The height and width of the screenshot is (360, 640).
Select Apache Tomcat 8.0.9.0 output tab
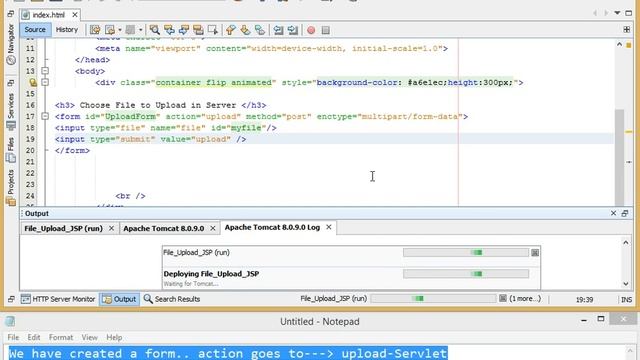pyautogui.click(x=164, y=228)
